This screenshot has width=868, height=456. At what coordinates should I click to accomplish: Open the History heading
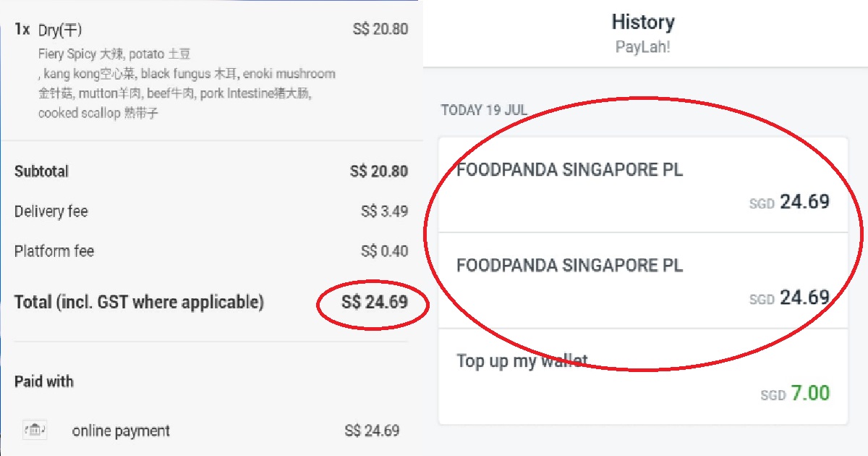[642, 22]
